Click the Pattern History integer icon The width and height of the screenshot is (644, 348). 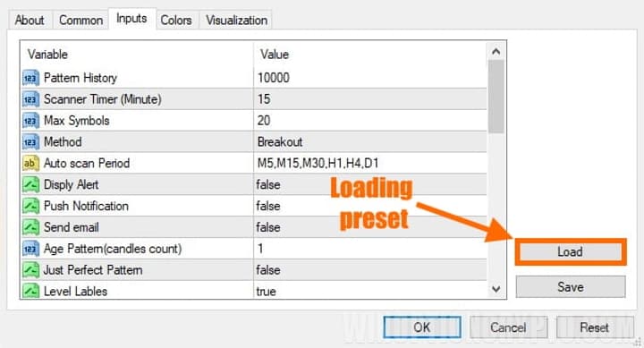pyautogui.click(x=30, y=78)
